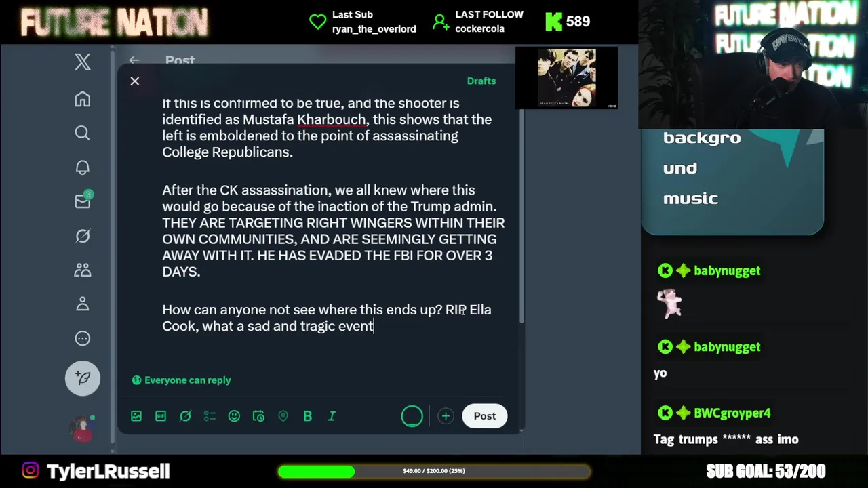Screen dimensions: 868x488
Task: Open the search explore icon
Action: pyautogui.click(x=82, y=134)
